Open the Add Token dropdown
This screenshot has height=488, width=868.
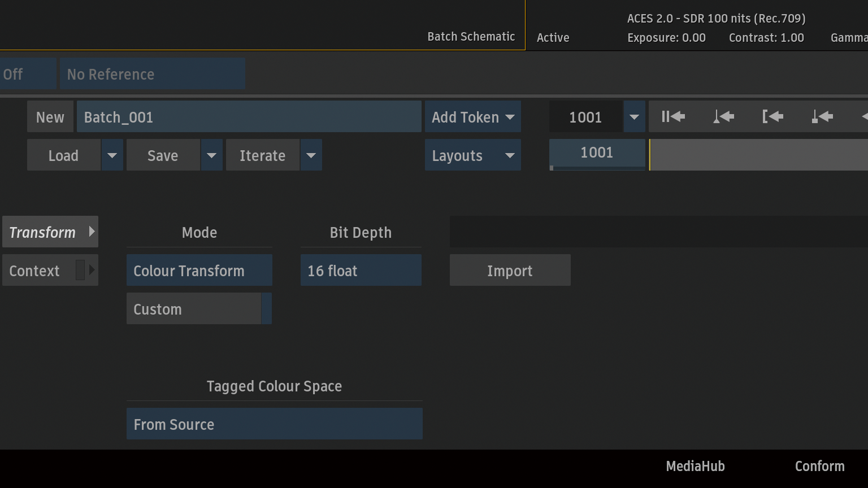coord(472,117)
